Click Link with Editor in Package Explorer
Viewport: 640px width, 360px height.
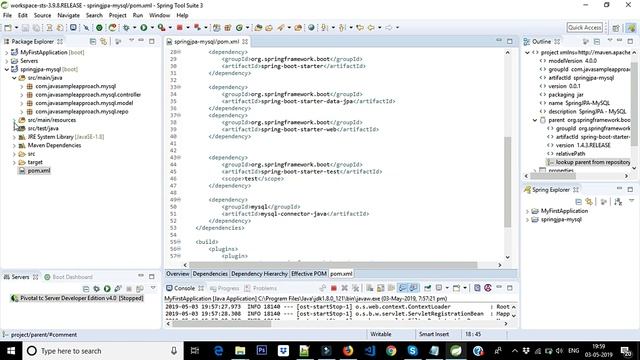[104, 42]
